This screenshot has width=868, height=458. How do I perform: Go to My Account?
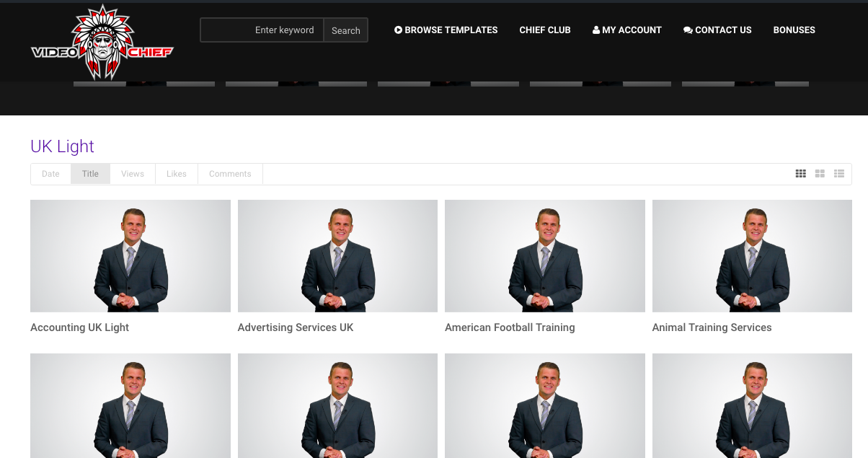coord(627,30)
